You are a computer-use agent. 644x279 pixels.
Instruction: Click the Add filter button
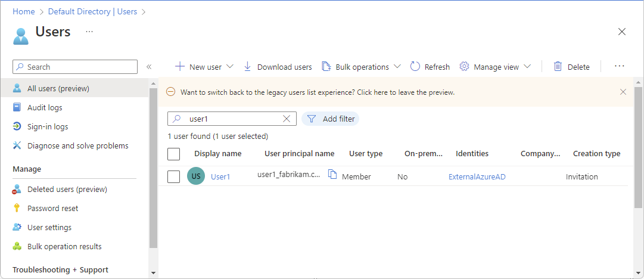tap(330, 119)
